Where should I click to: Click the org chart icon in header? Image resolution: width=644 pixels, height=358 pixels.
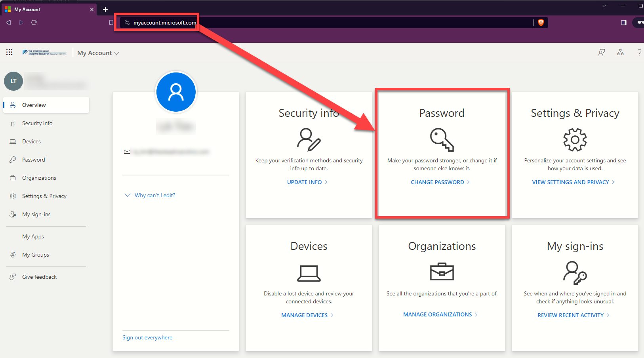pos(621,52)
